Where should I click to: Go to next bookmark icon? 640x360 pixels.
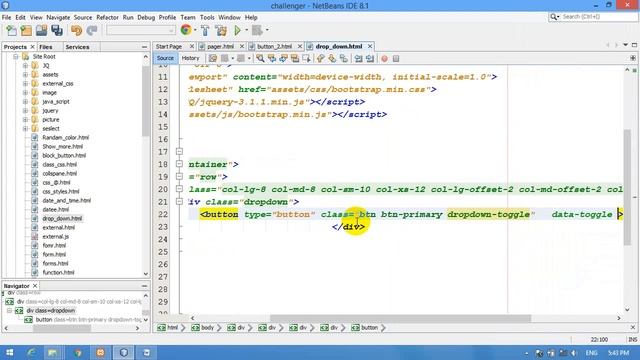(x=332, y=58)
